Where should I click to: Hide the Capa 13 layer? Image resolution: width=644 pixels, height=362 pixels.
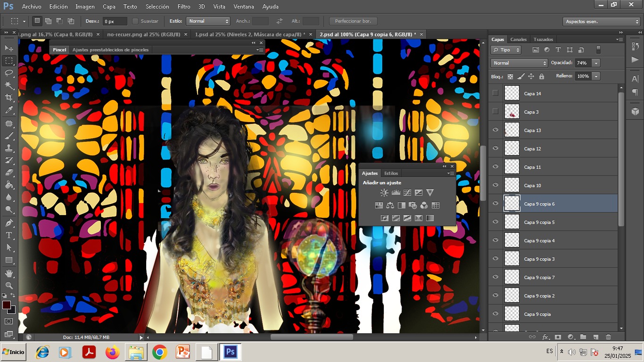(x=495, y=130)
